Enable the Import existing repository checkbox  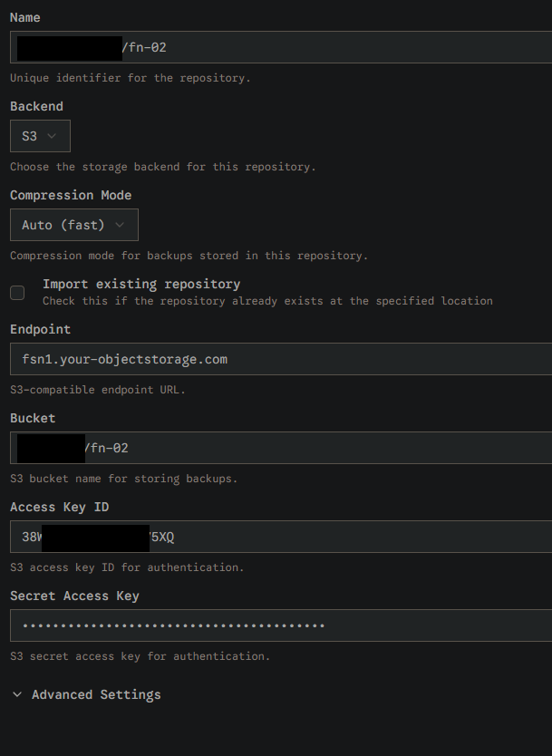[17, 292]
